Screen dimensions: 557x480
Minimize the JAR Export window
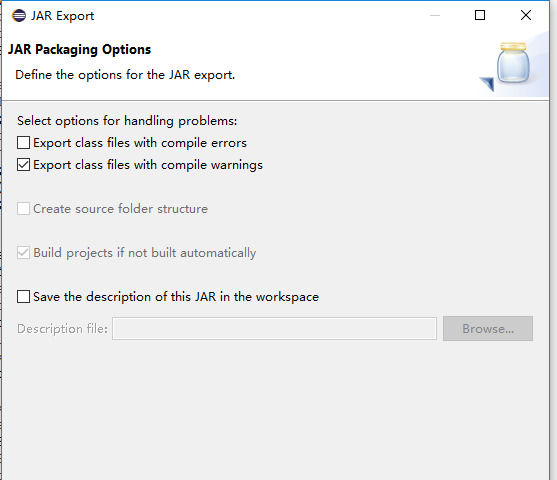pyautogui.click(x=435, y=15)
